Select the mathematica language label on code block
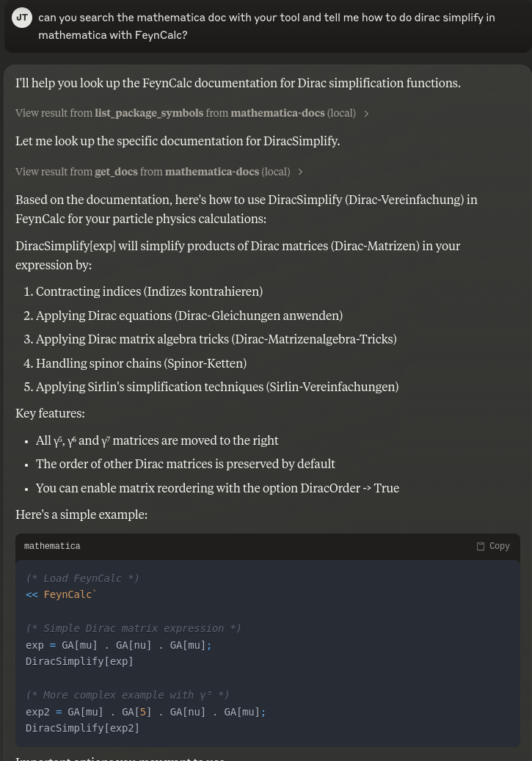This screenshot has width=532, height=761. point(52,546)
